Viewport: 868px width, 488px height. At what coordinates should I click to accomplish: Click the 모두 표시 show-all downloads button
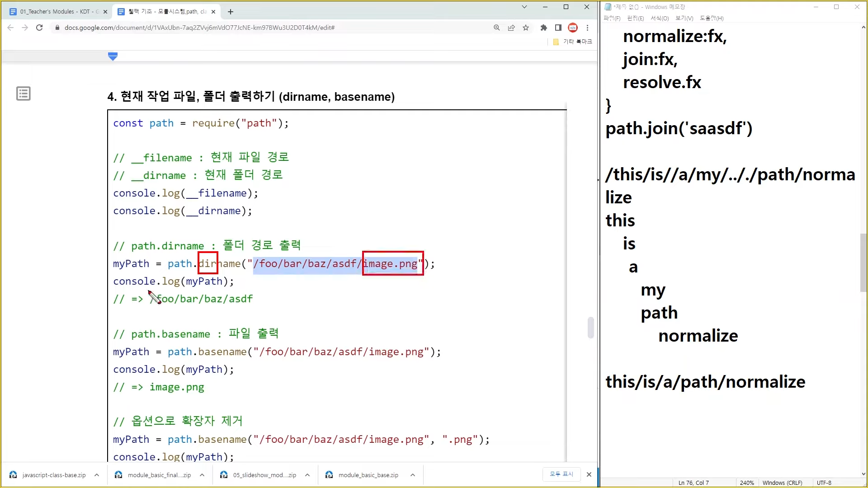click(561, 474)
